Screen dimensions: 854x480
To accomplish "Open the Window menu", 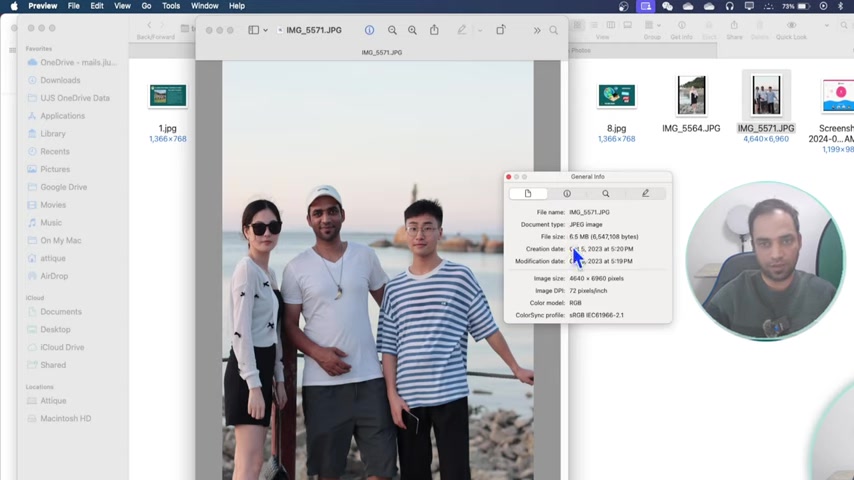I will click(x=205, y=6).
